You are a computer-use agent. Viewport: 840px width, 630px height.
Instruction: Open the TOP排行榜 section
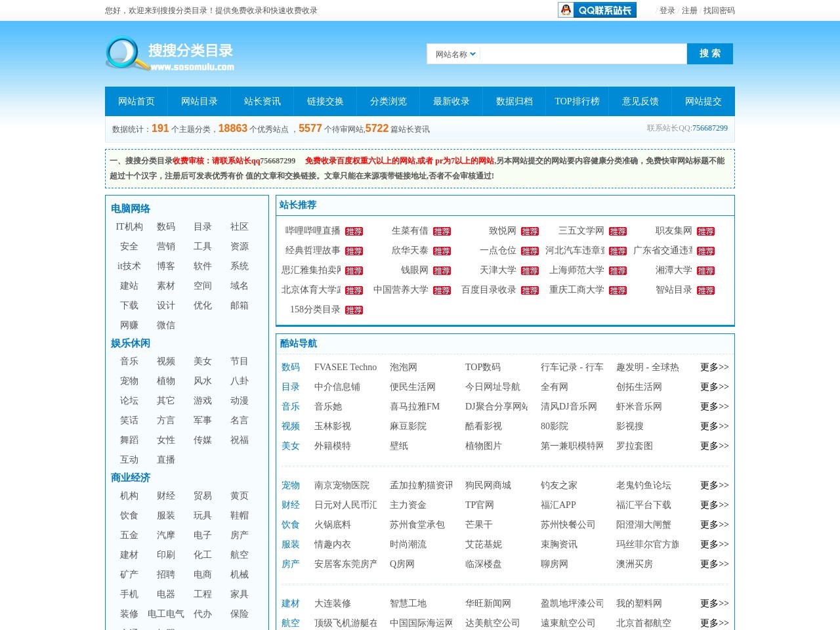coord(578,102)
